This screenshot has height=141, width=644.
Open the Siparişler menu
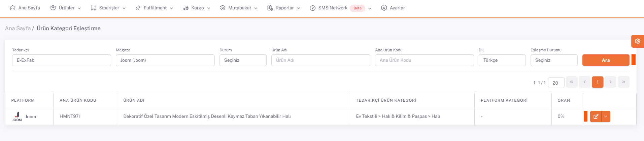click(x=108, y=8)
